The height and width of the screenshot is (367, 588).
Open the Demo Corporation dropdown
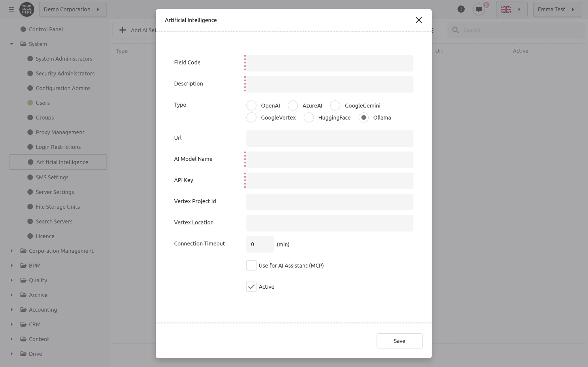(73, 9)
